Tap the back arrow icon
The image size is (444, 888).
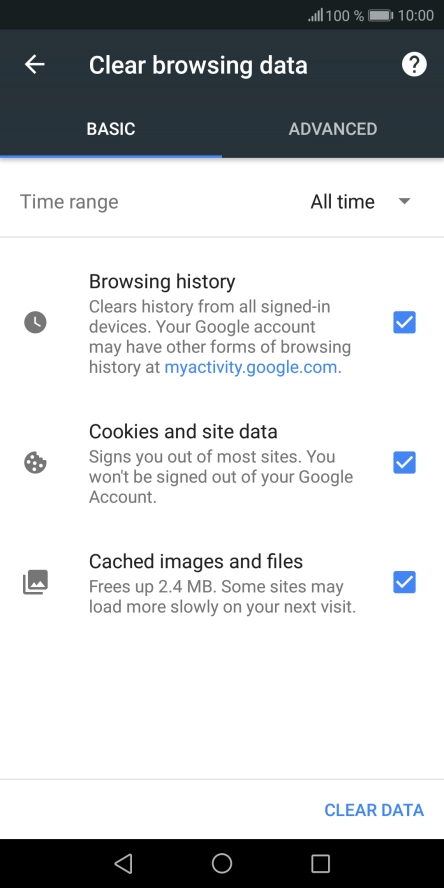coord(35,65)
